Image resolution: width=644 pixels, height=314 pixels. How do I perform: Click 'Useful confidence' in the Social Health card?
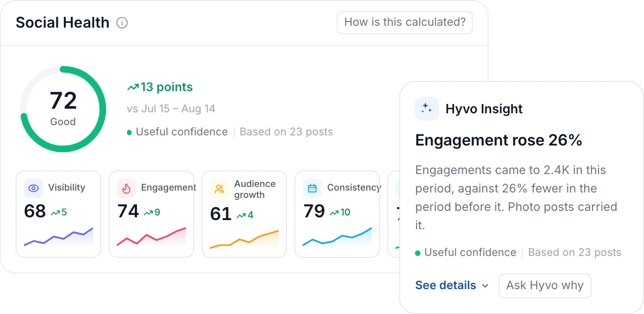(x=182, y=132)
